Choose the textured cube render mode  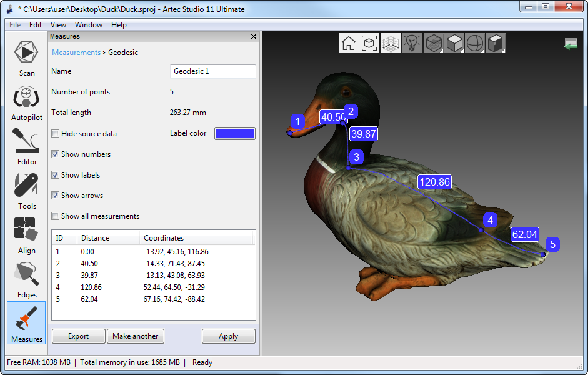(x=434, y=43)
